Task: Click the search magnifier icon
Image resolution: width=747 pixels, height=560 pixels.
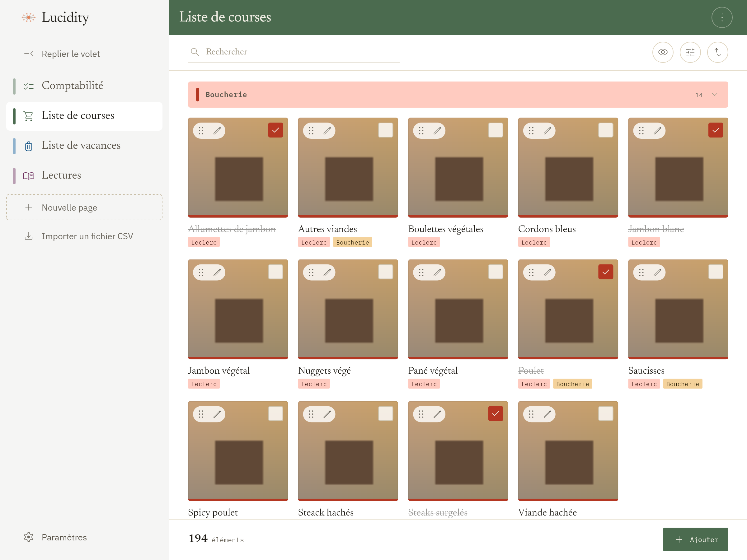Action: [x=195, y=52]
